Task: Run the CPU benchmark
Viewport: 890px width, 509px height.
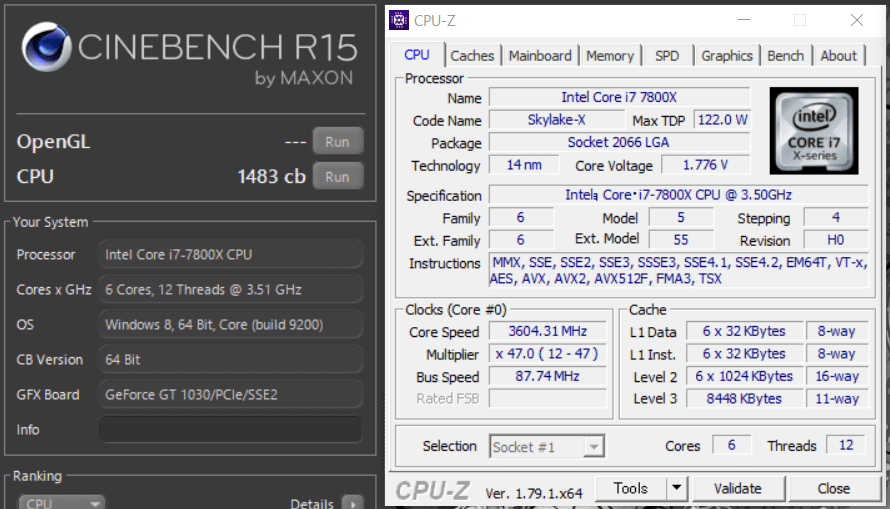Action: (337, 177)
